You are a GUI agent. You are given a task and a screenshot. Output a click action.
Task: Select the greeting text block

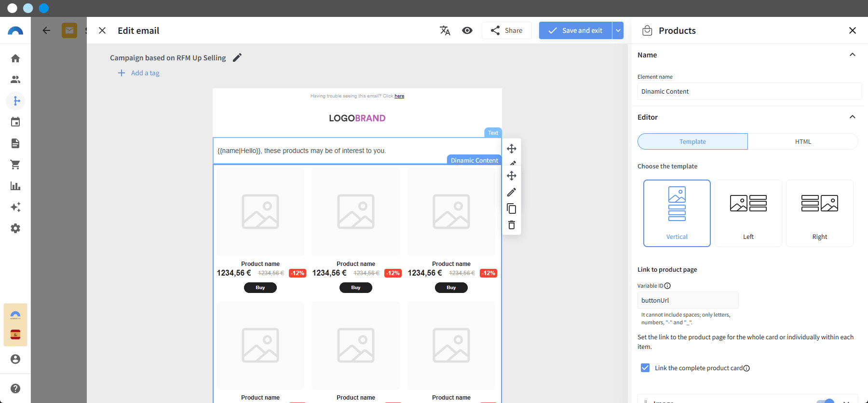[x=357, y=151]
